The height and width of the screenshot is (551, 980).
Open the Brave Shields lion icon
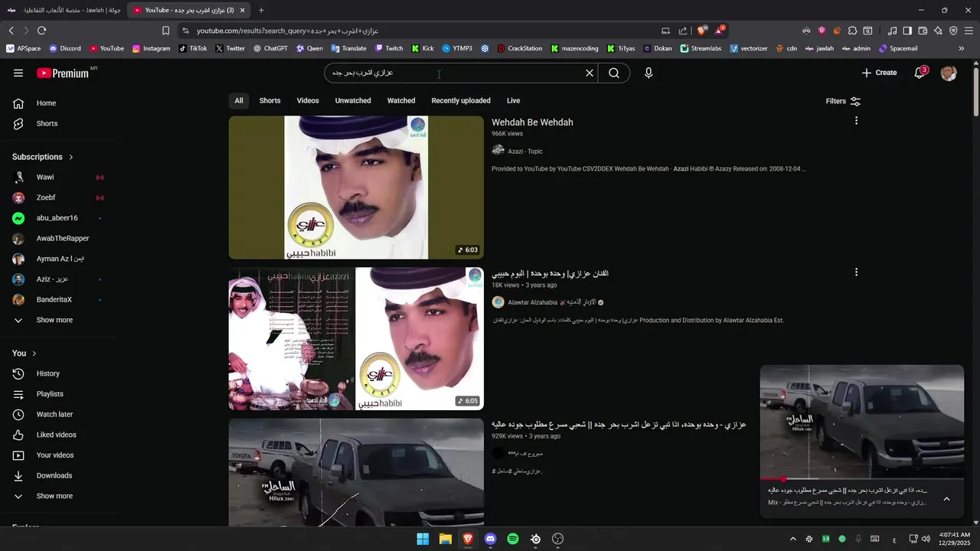click(702, 31)
